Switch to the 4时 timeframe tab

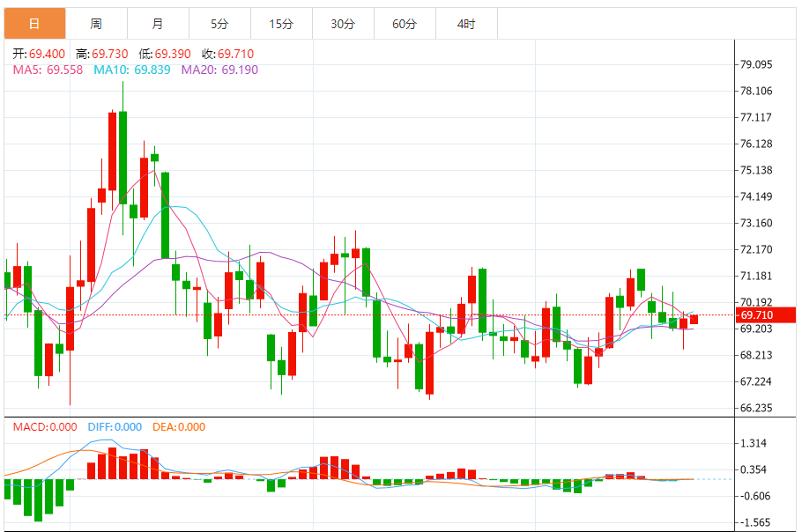pos(466,24)
